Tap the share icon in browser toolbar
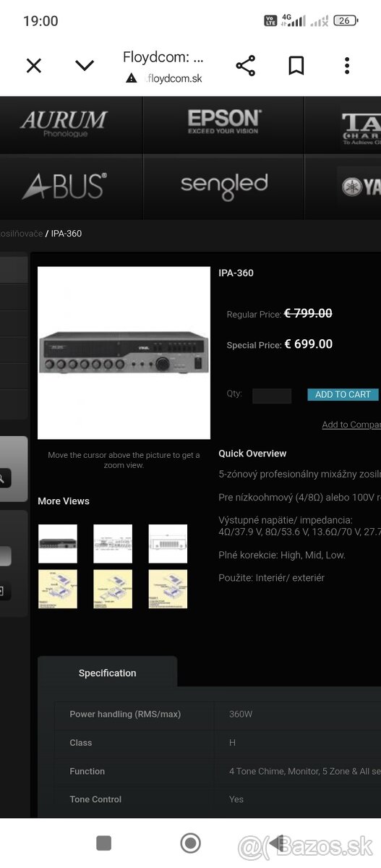 tap(246, 66)
